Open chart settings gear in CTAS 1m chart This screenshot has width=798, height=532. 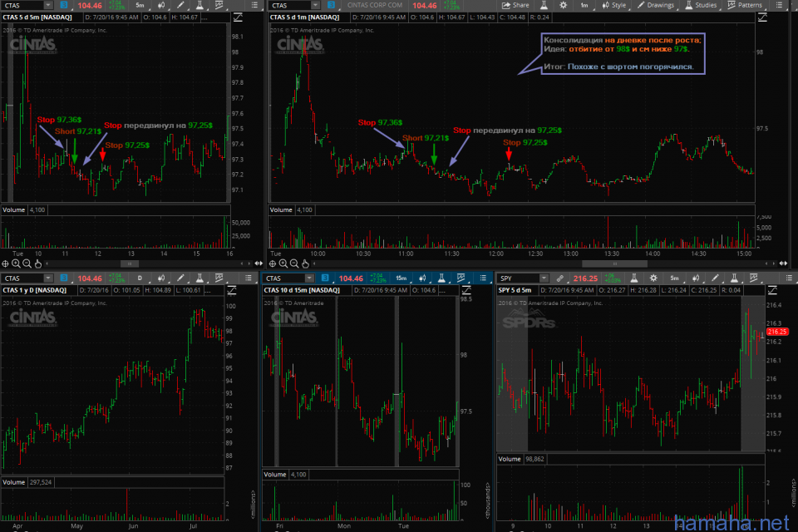pyautogui.click(x=563, y=6)
